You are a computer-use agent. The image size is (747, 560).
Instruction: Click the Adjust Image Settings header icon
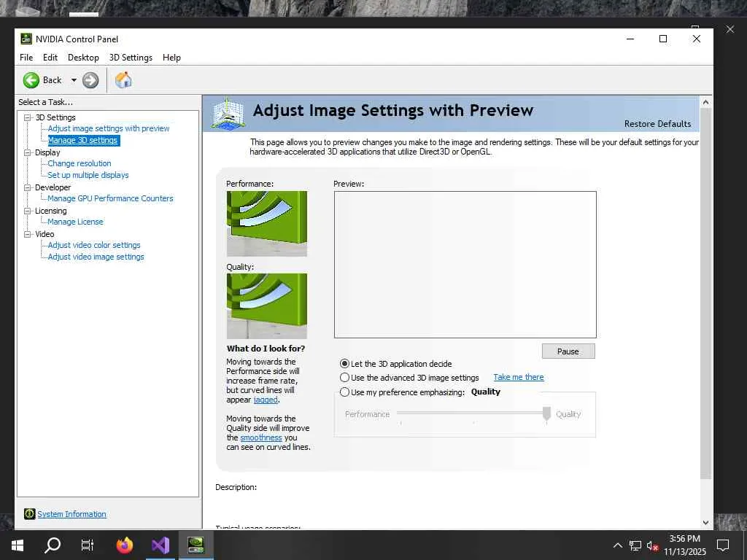228,113
